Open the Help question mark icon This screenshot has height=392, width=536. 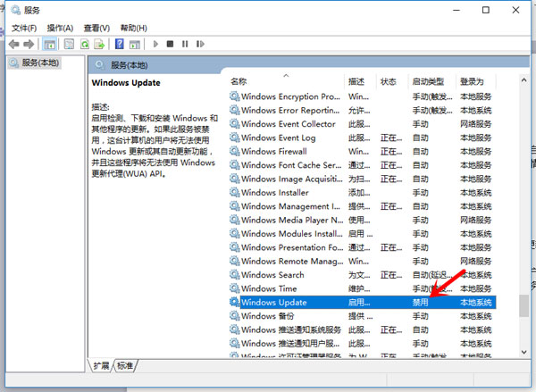pyautogui.click(x=120, y=44)
